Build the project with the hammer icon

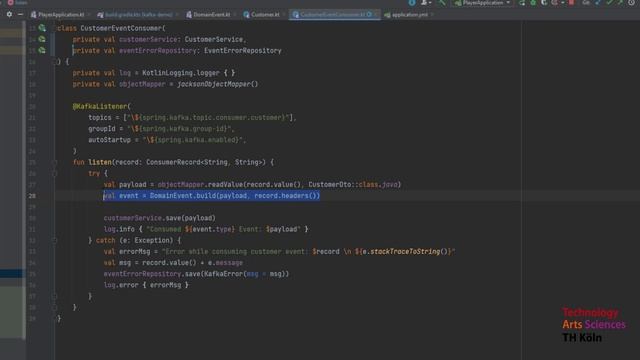(x=442, y=3)
